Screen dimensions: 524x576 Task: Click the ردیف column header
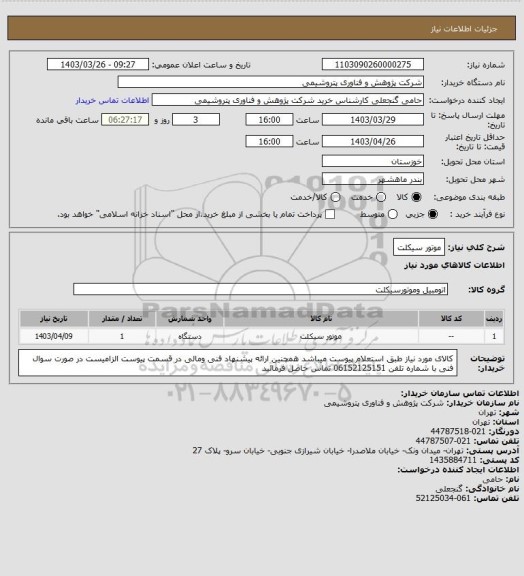494,318
